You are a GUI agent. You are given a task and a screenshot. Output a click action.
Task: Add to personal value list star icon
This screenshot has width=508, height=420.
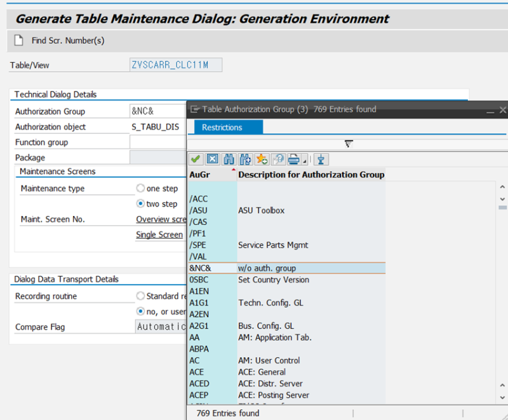click(262, 159)
